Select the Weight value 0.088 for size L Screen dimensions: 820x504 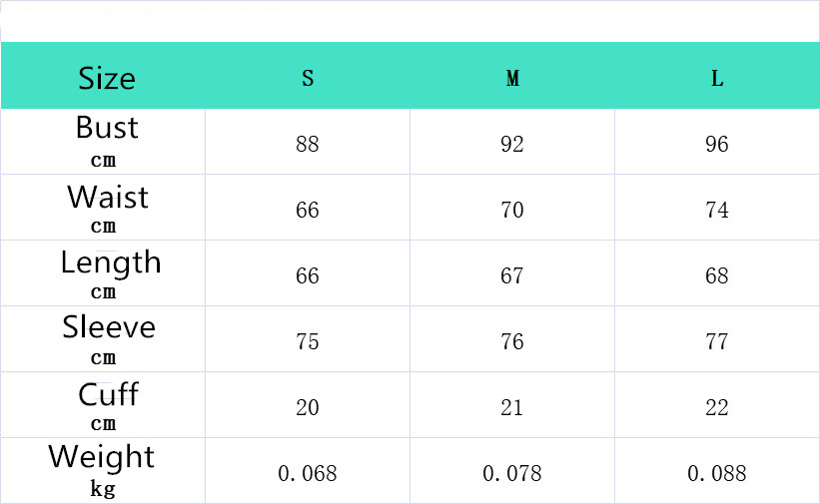click(x=717, y=473)
